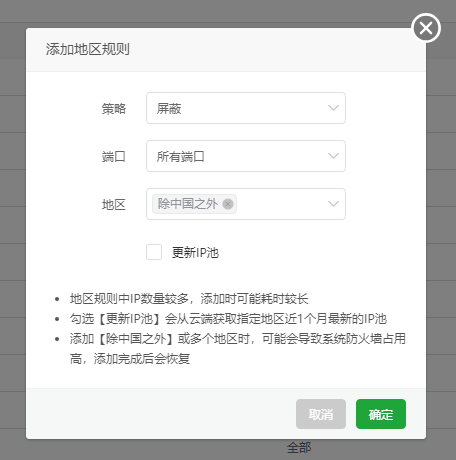This screenshot has height=460, width=456.
Task: Click the 端口 field label
Action: tap(114, 157)
